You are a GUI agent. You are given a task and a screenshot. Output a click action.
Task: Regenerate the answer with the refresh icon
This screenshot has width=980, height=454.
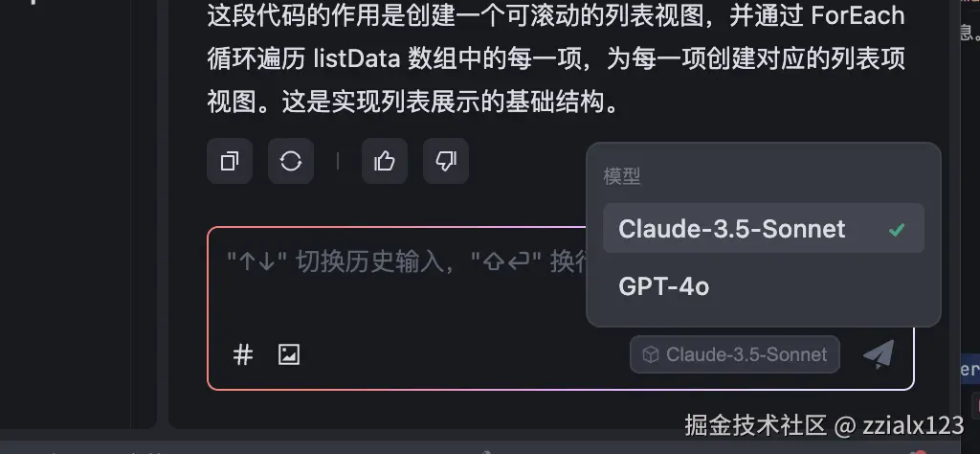pyautogui.click(x=291, y=161)
